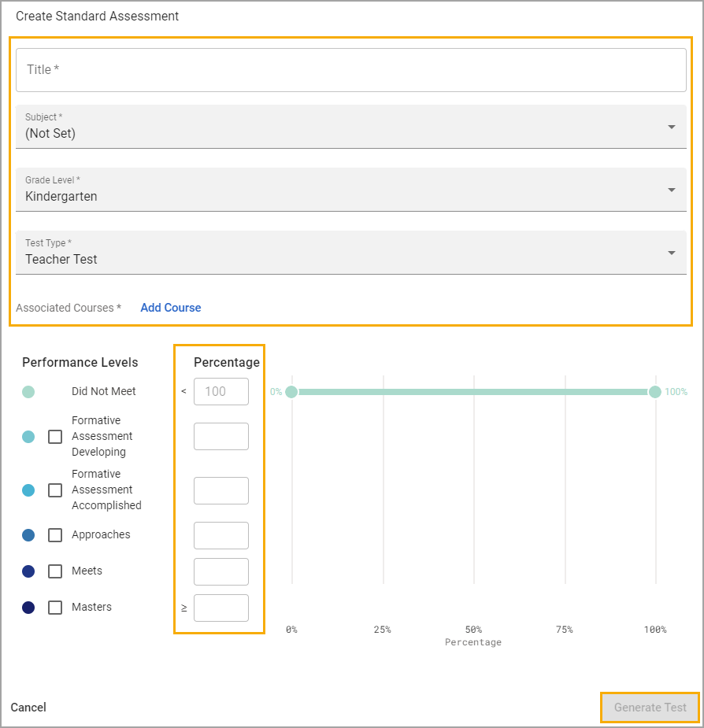This screenshot has height=728, width=704.
Task: Click the Did Not Meet color dot
Action: 28,392
